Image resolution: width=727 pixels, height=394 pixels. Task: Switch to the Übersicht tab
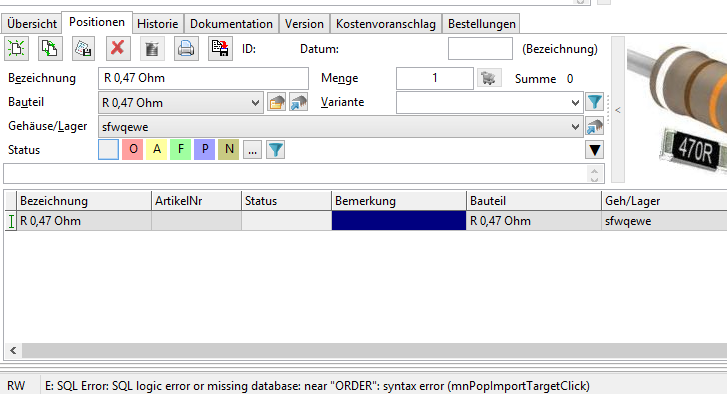click(32, 24)
